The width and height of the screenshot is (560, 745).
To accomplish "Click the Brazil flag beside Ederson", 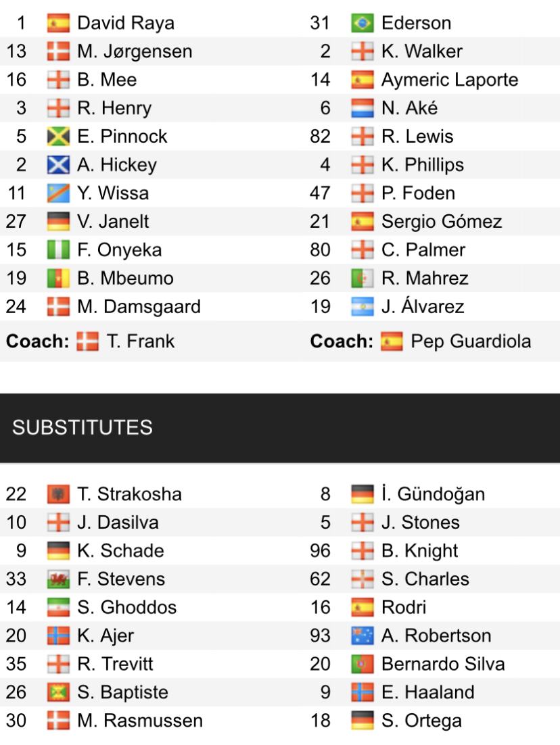I will (x=363, y=24).
